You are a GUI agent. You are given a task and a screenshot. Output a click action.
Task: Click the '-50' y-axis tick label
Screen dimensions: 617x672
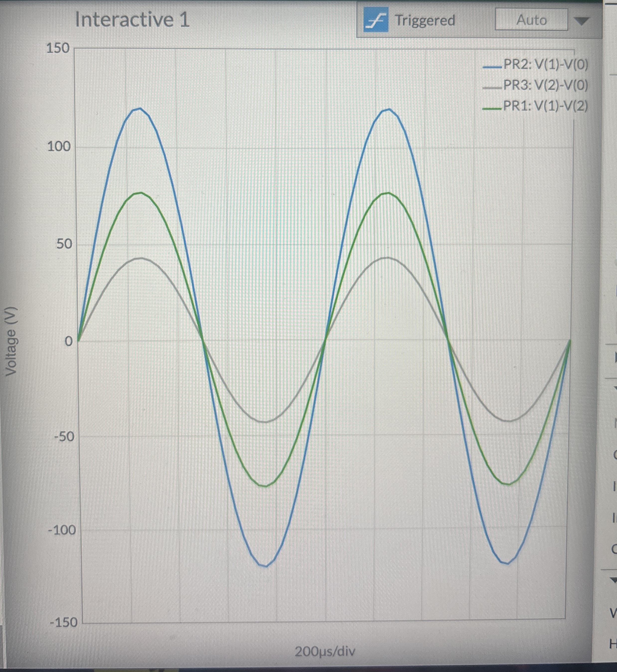point(64,436)
